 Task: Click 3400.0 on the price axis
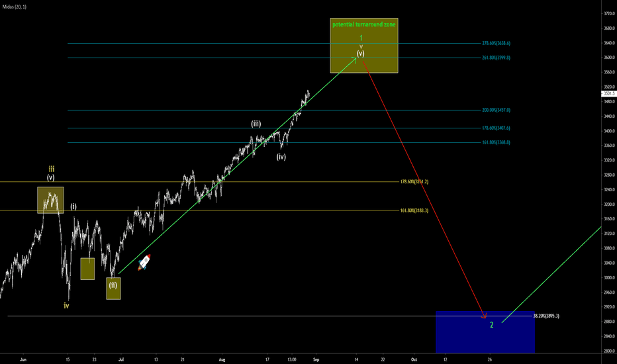[609, 131]
